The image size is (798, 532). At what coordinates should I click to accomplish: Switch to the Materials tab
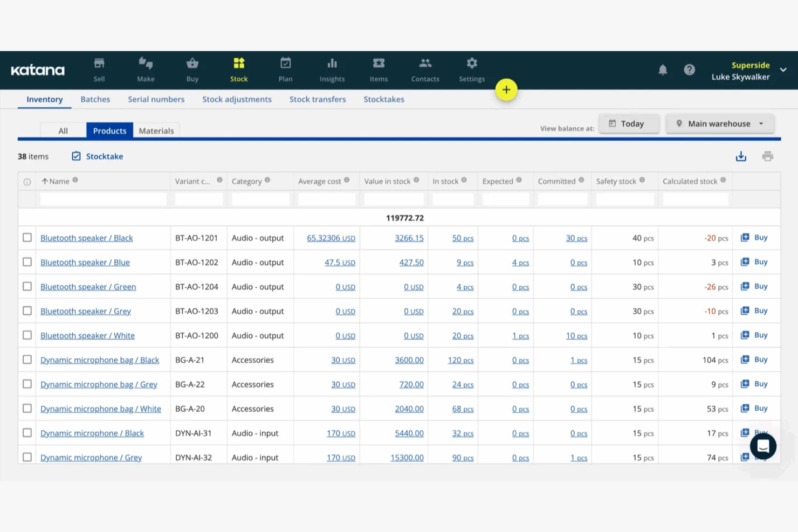pyautogui.click(x=156, y=130)
